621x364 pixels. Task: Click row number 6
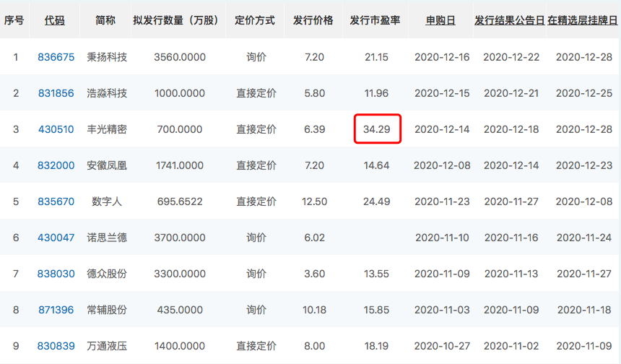point(16,238)
